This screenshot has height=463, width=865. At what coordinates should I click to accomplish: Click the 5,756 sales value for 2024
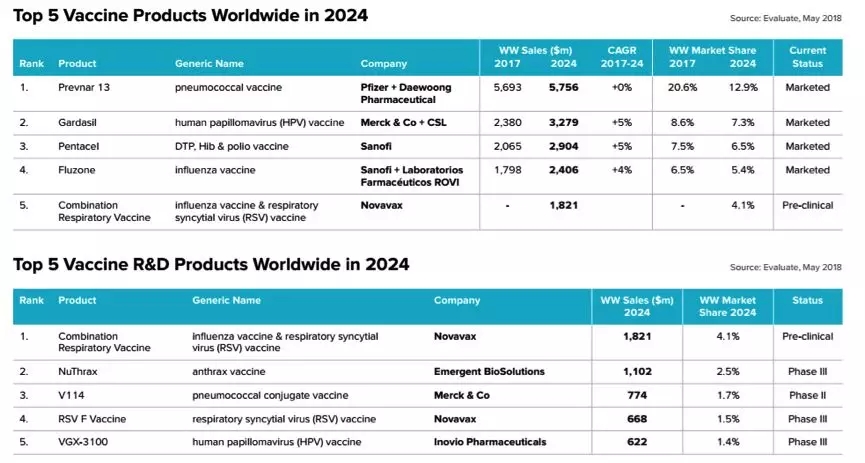pos(563,88)
